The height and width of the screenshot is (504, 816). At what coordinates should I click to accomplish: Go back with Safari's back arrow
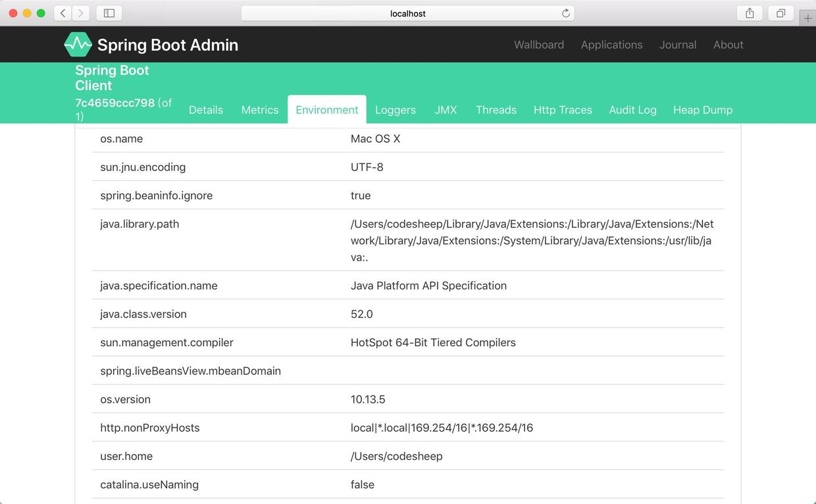pos(63,13)
